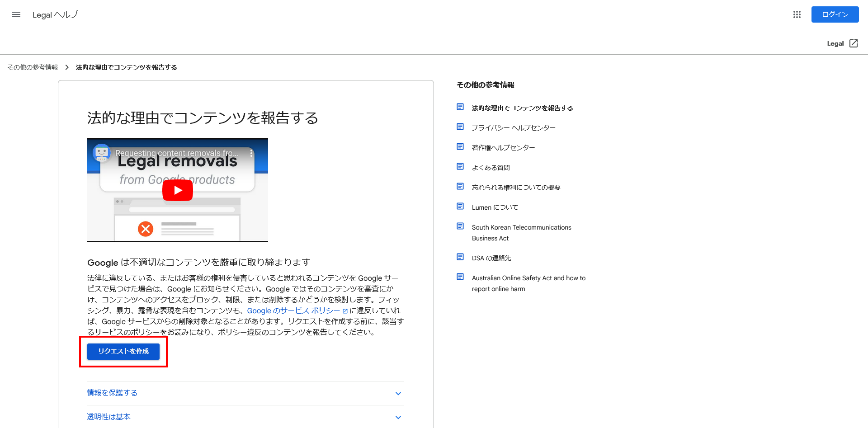Open 忘れられる権利についての概要 article
This screenshot has height=428, width=868.
pos(516,188)
